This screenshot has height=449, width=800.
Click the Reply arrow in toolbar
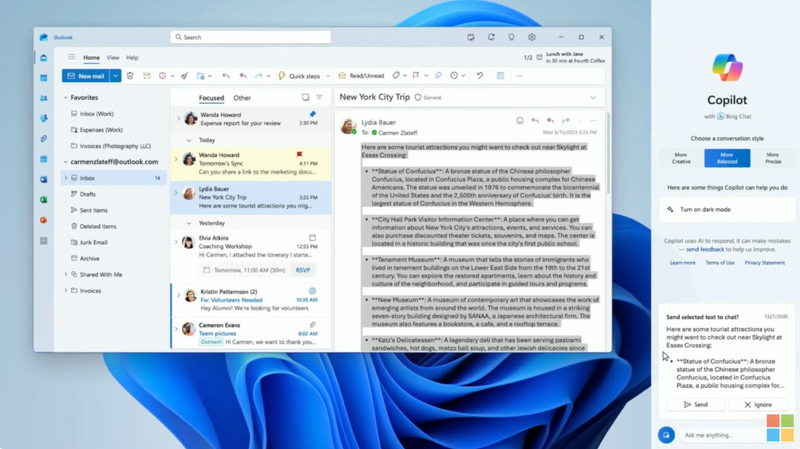(226, 76)
